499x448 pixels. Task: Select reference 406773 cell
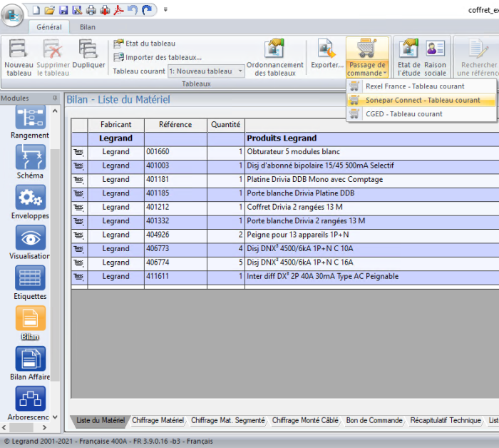tap(175, 249)
